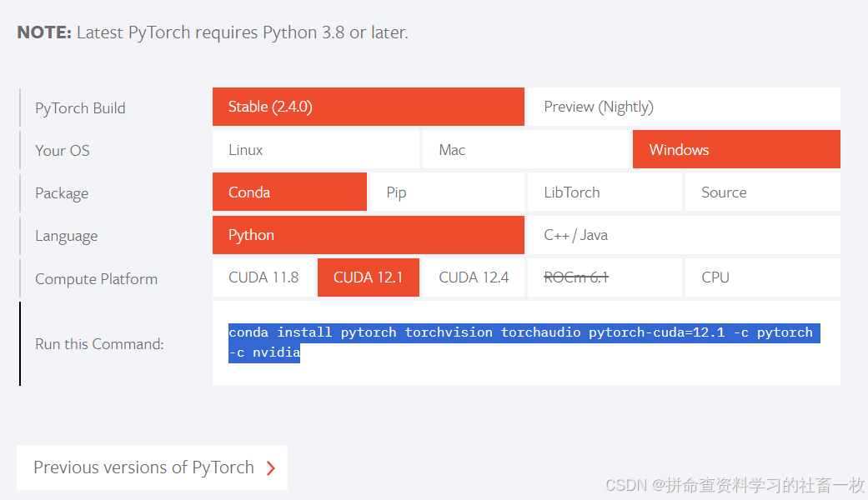Click the crossed-out ROCm 6.1 option
Screen dimensions: 868x500
[x=605, y=277]
